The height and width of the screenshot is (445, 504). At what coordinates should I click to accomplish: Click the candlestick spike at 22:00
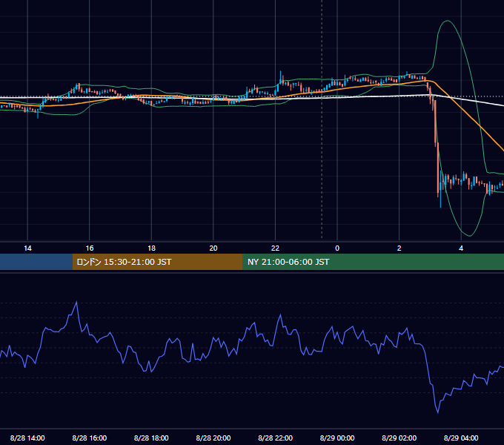point(280,77)
